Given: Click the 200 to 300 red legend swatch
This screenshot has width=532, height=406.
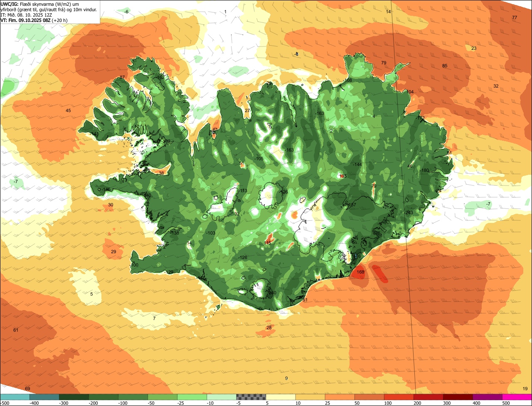Looking at the screenshot, I should [x=428, y=397].
